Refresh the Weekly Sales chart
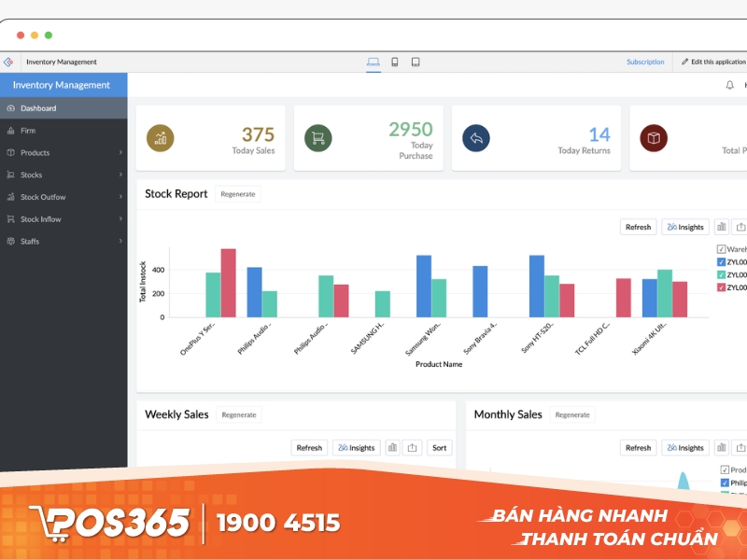 coord(309,448)
